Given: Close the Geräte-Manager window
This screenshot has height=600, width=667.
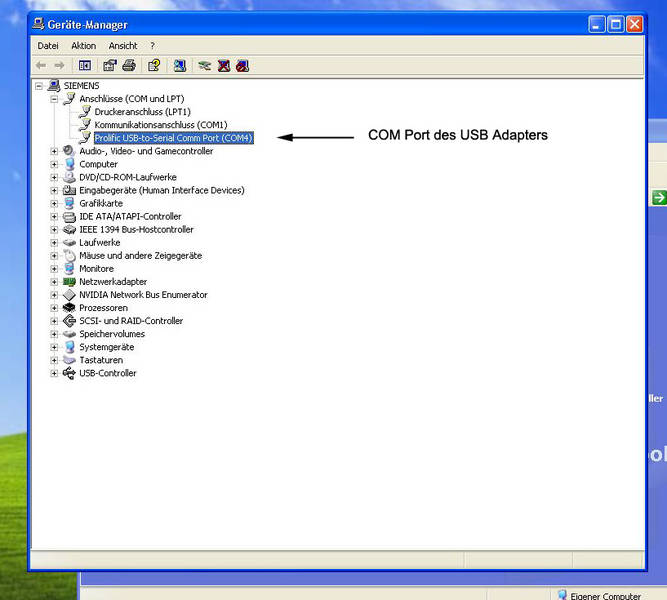Looking at the screenshot, I should (x=635, y=24).
